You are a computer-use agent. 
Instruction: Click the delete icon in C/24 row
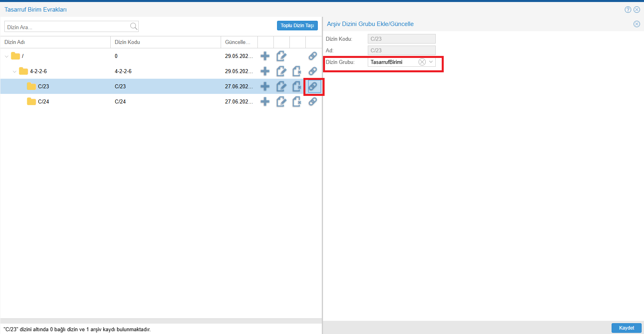pyautogui.click(x=297, y=101)
